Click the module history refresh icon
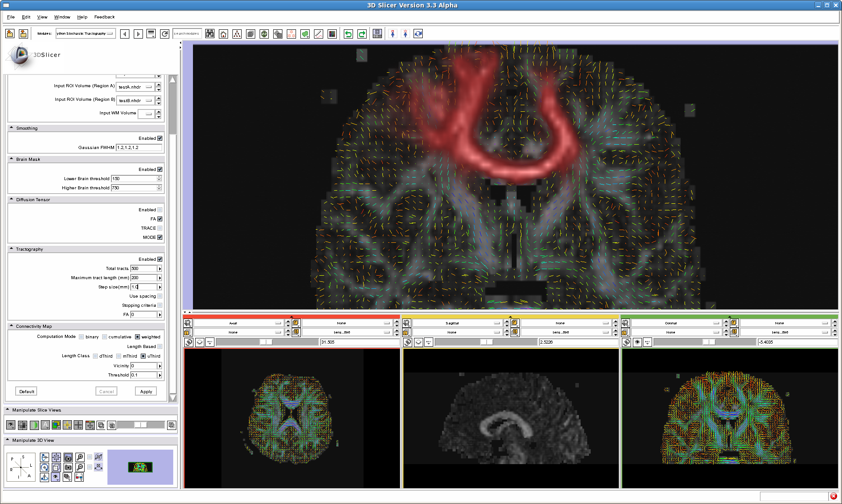The image size is (842, 504). click(164, 34)
